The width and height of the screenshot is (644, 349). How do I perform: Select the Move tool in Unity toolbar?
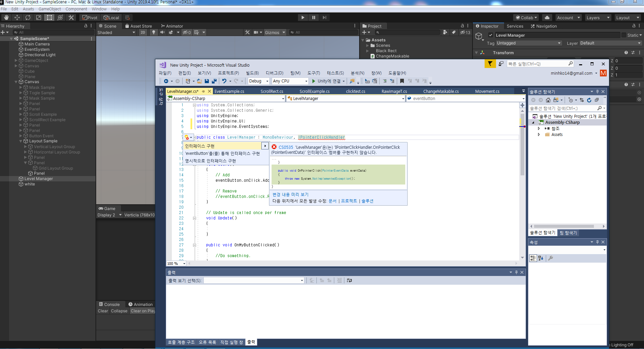(x=17, y=18)
